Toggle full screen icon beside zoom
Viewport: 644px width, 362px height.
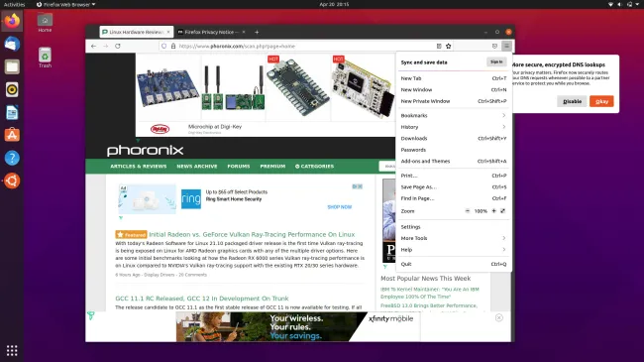tap(502, 211)
